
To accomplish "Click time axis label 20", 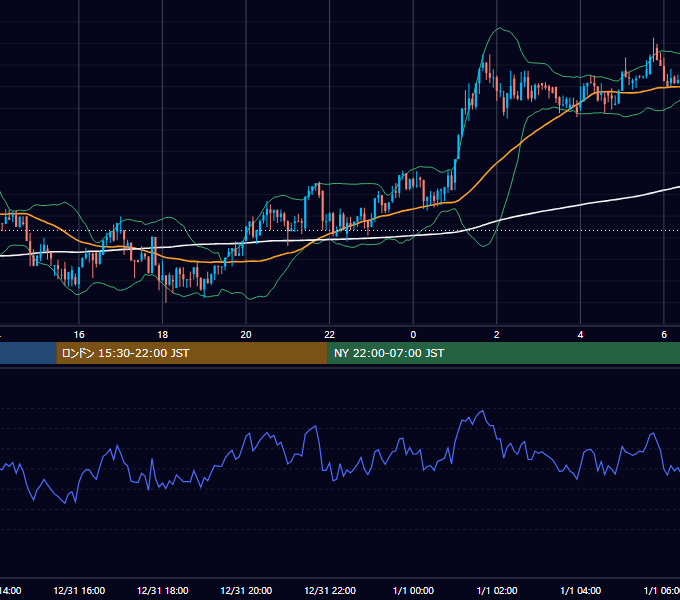I will coord(246,335).
